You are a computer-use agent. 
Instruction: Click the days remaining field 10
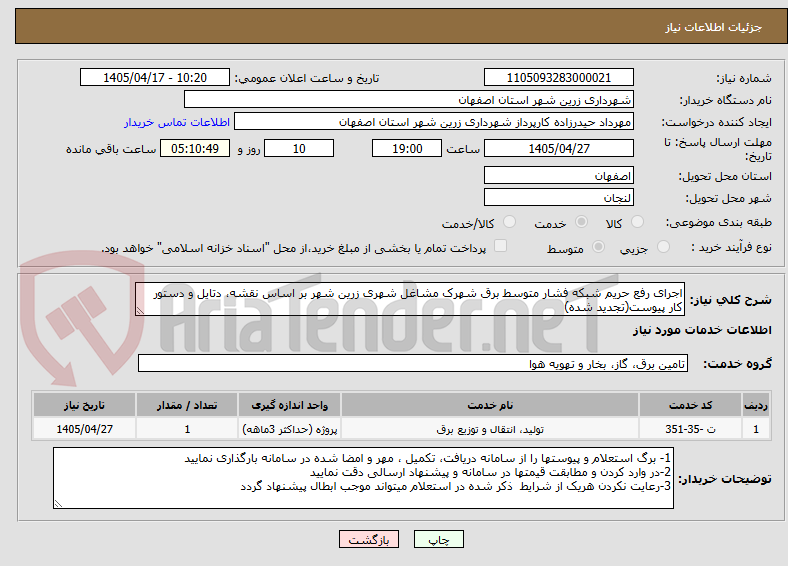click(299, 148)
